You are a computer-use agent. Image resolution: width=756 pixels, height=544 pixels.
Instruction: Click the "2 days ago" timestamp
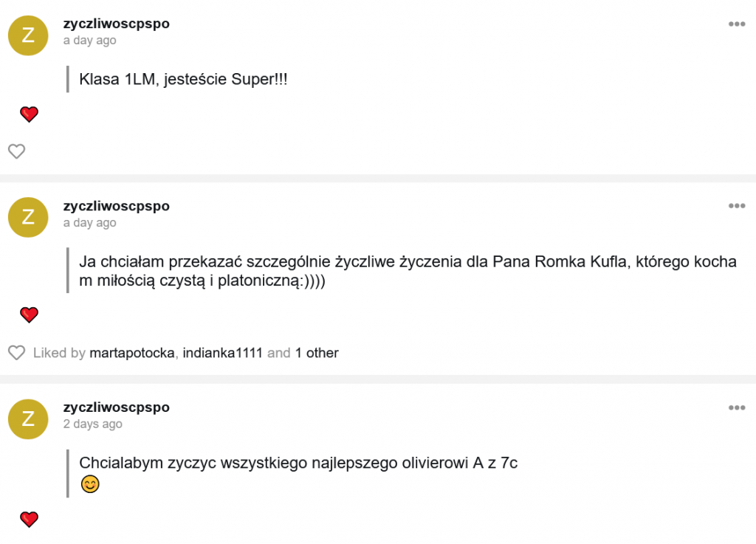92,424
